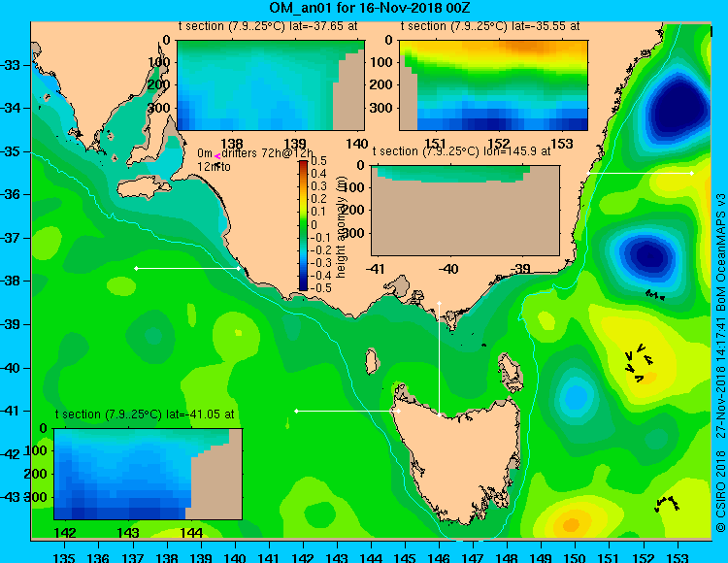The image size is (728, 563).
Task: Click the west endpoint of the lat=-41.05 section line
Action: pos(297,411)
